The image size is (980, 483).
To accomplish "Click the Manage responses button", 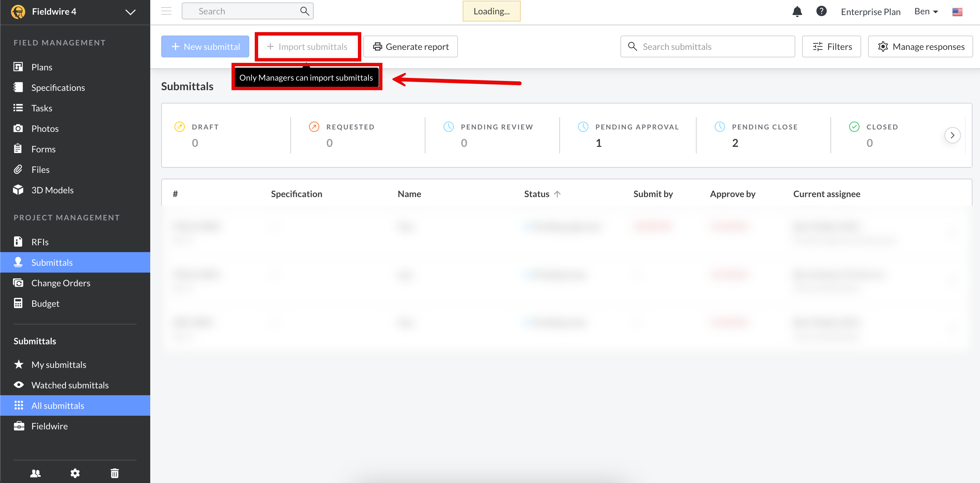I will click(920, 46).
